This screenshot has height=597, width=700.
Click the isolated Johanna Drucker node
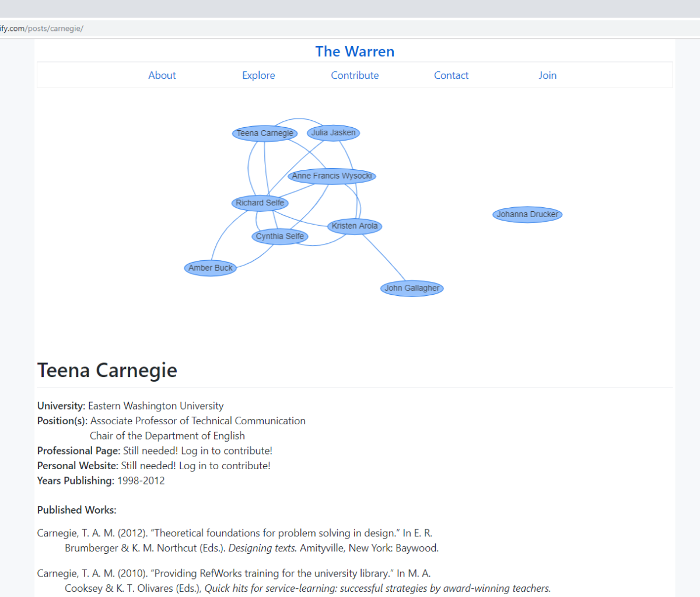coord(527,214)
